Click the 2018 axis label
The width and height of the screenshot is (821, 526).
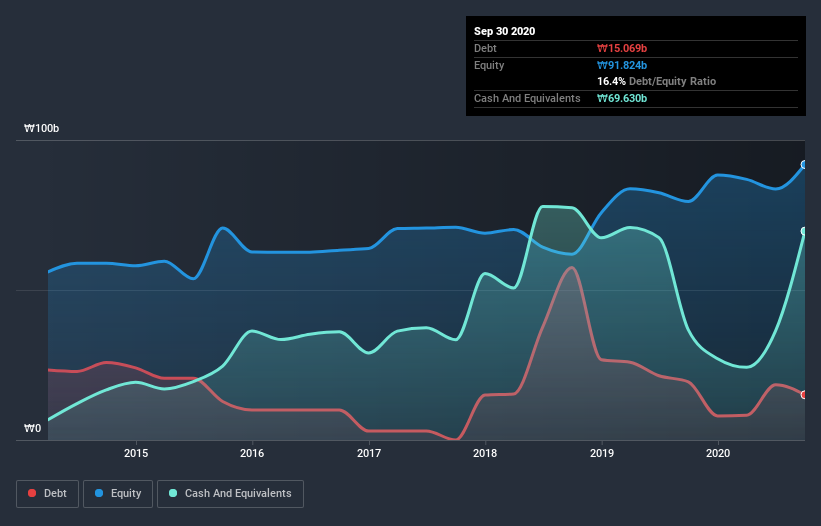click(485, 453)
